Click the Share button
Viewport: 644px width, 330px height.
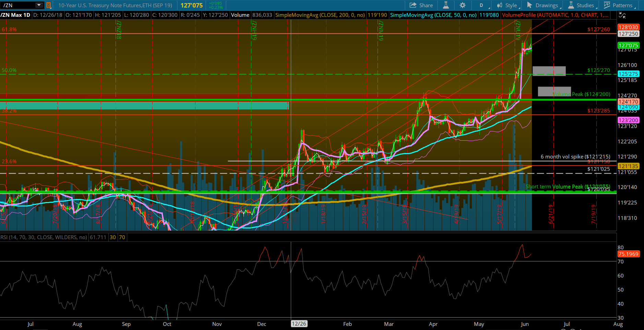[421, 5]
